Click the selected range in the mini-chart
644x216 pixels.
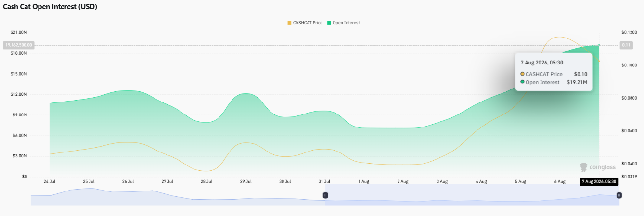click(x=472, y=195)
